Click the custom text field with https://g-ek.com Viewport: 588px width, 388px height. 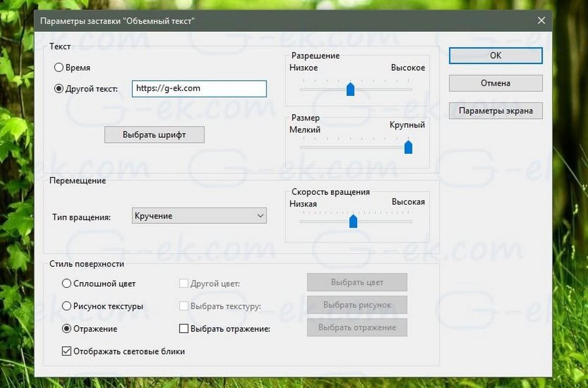tap(199, 89)
